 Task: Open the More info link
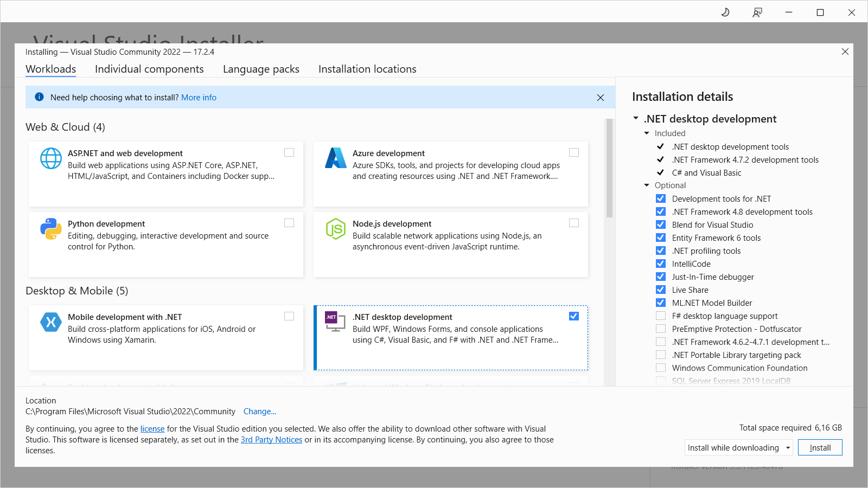[x=199, y=98]
